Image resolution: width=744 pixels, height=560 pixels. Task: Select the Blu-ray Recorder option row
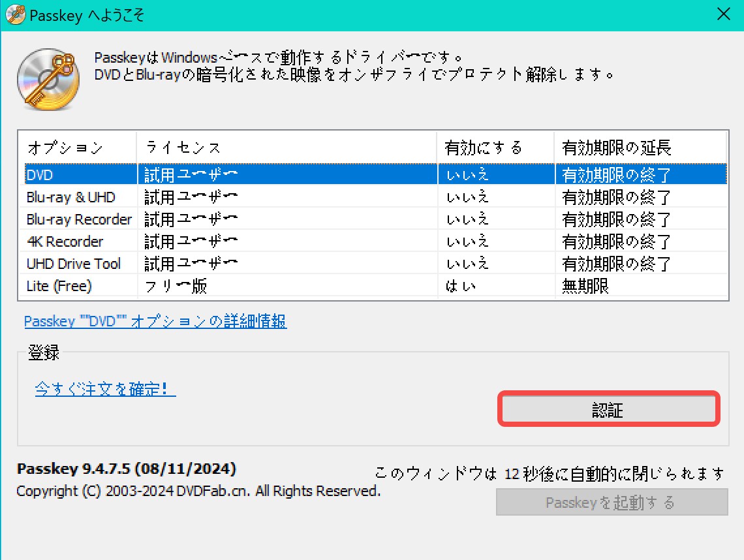point(375,219)
